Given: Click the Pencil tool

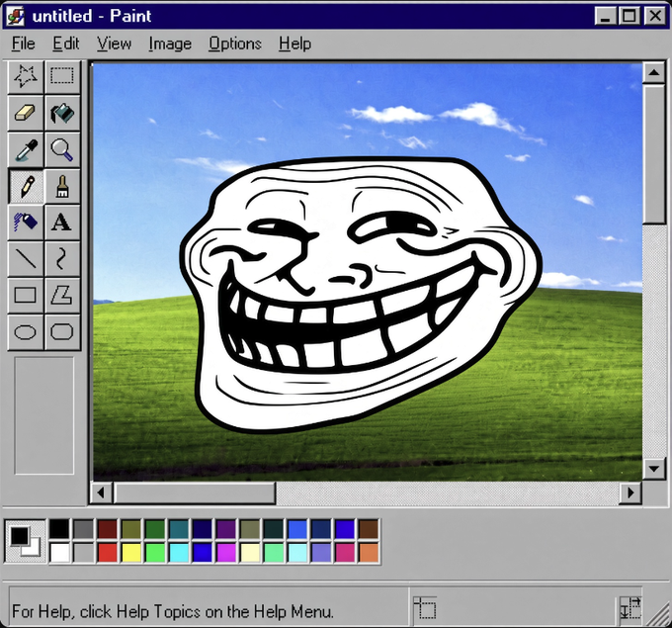Looking at the screenshot, I should (x=26, y=186).
